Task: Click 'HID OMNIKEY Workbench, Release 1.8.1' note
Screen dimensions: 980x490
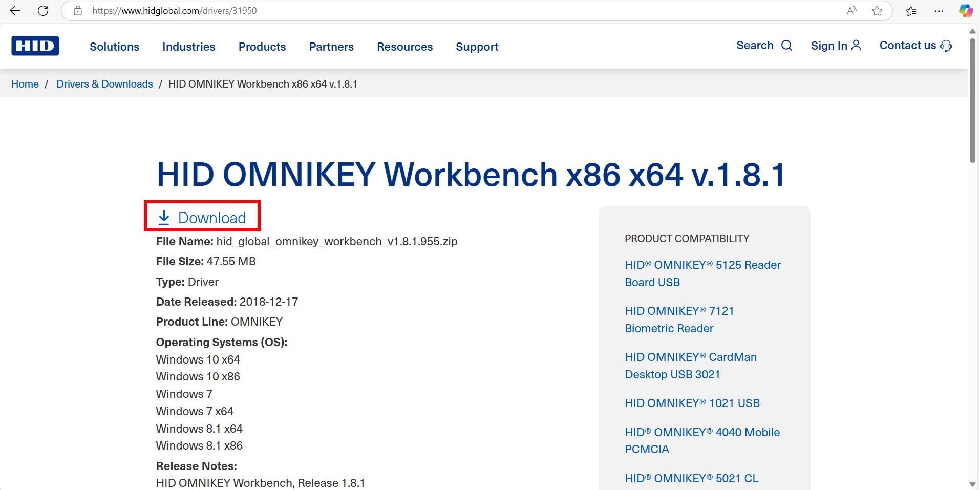Action: [x=261, y=483]
